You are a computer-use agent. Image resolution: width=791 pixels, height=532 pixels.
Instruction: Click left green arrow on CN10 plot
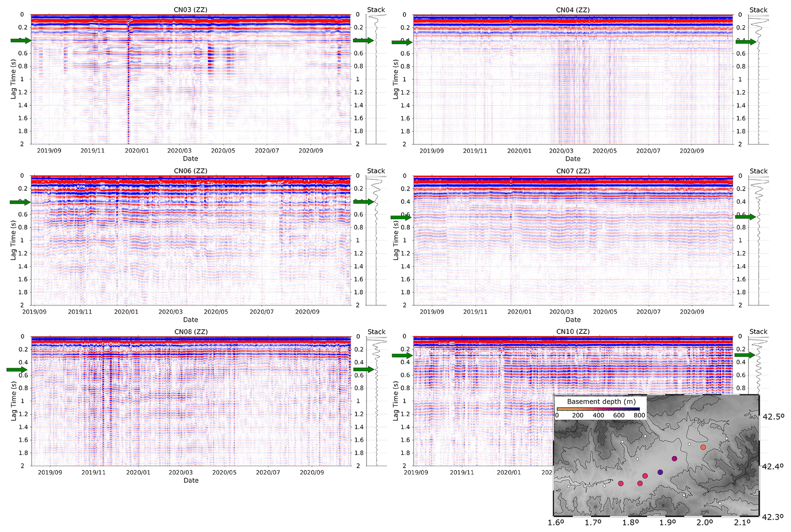(x=402, y=356)
